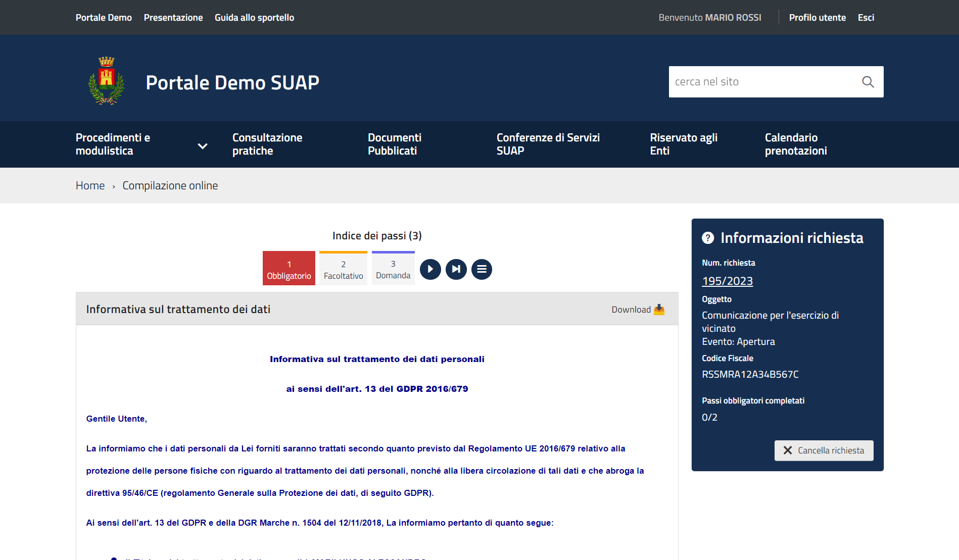Click the Download tray icon

pyautogui.click(x=659, y=310)
